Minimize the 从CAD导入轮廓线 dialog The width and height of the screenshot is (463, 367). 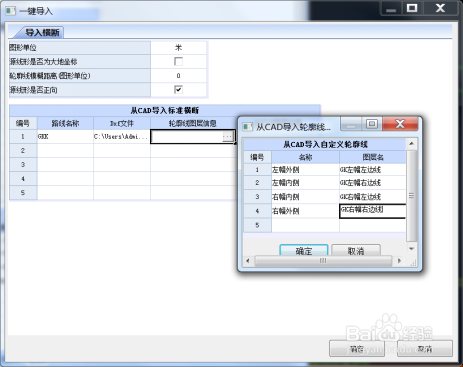pyautogui.click(x=351, y=124)
